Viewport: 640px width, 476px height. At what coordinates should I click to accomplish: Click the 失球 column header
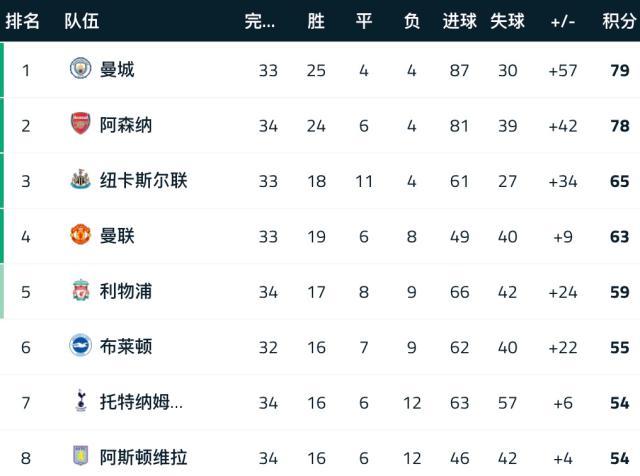click(x=507, y=21)
